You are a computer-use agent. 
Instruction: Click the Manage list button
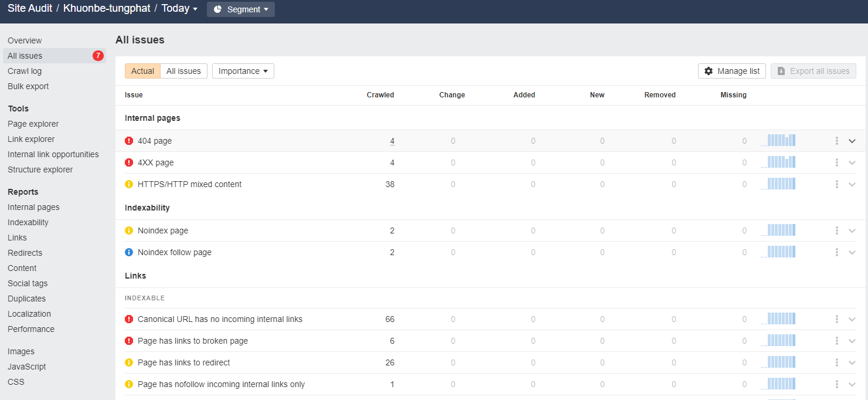731,71
